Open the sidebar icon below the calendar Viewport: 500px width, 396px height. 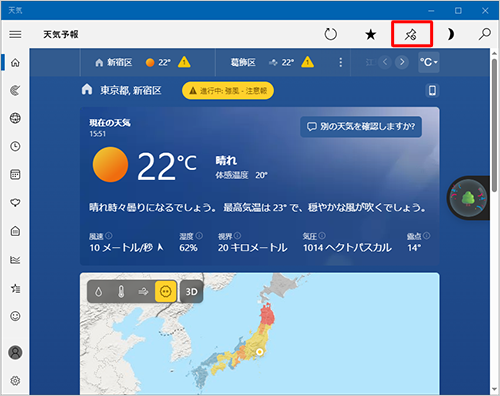pos(15,202)
